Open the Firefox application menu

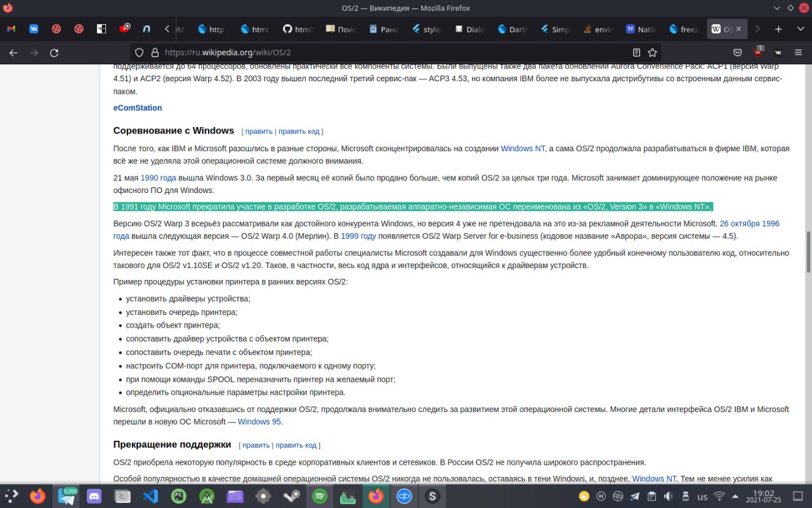(x=799, y=53)
